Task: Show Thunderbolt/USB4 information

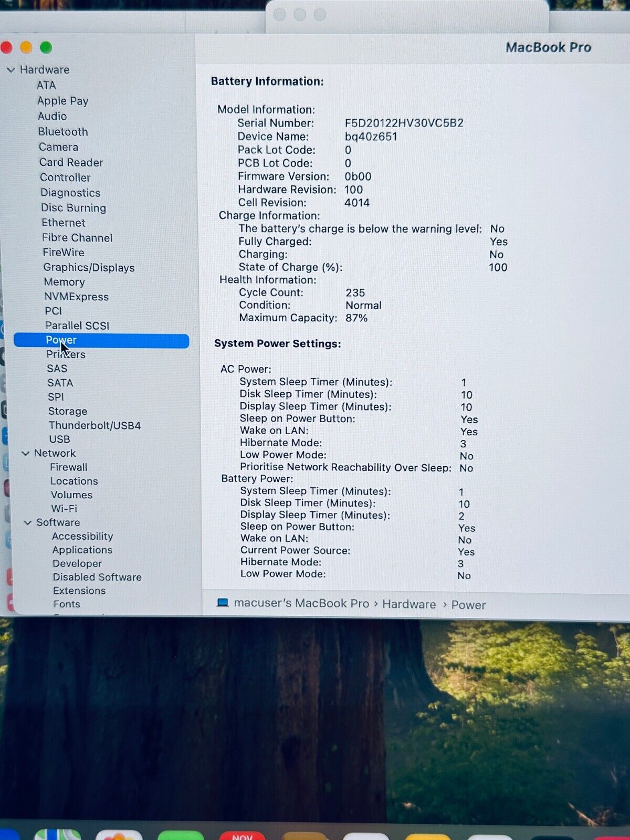Action: [x=94, y=425]
